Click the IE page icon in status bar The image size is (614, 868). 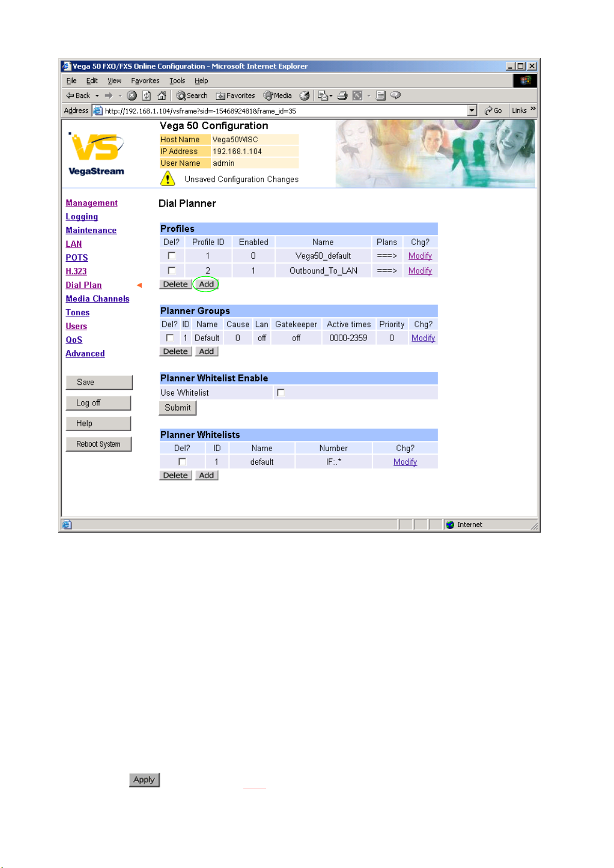[67, 524]
